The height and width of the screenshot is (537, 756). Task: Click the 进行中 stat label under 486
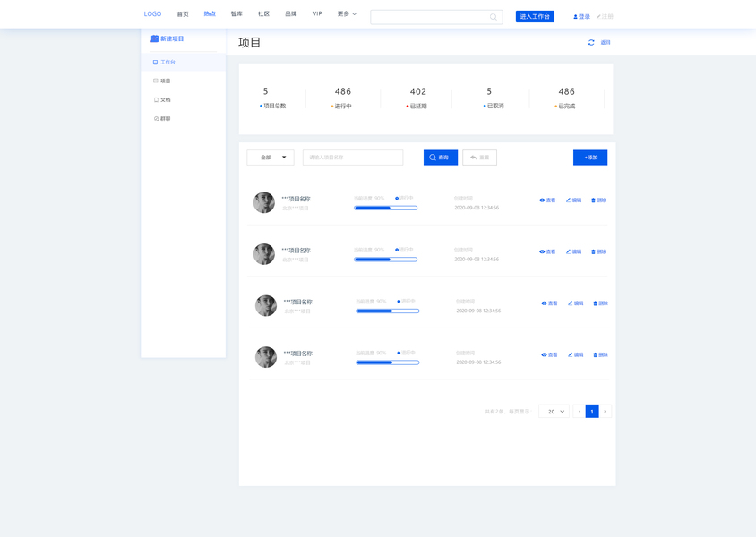tap(343, 107)
